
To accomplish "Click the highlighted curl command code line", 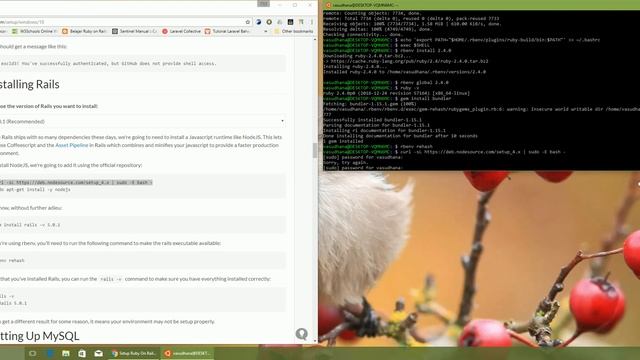I will point(76,182).
